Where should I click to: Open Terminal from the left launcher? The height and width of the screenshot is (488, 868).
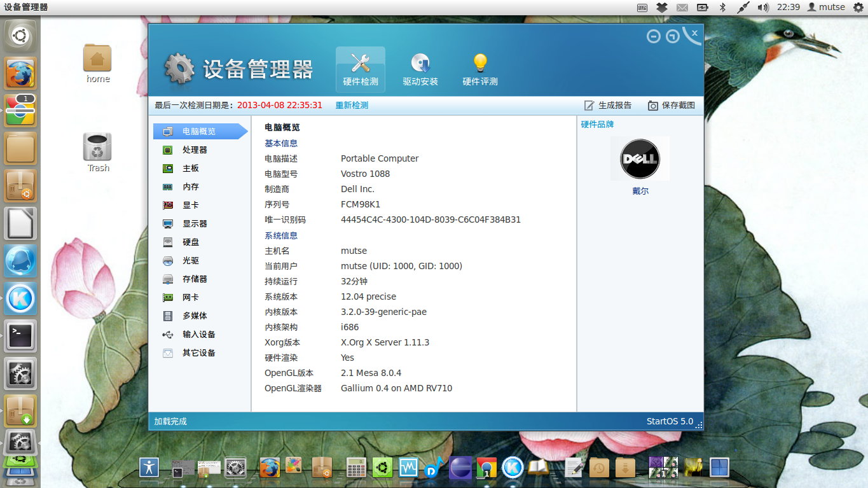[20, 336]
